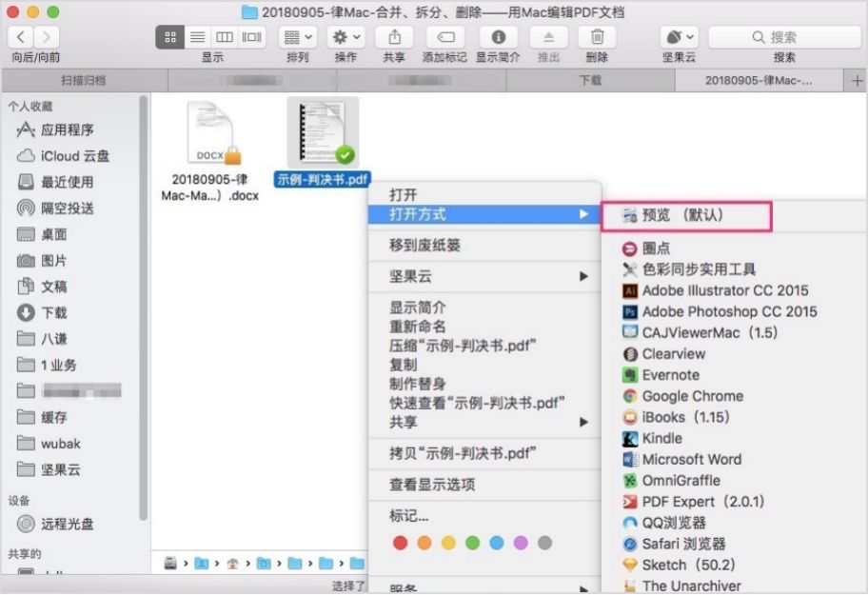868x596 pixels.
Task: Apply the green tag color
Action: tap(473, 543)
